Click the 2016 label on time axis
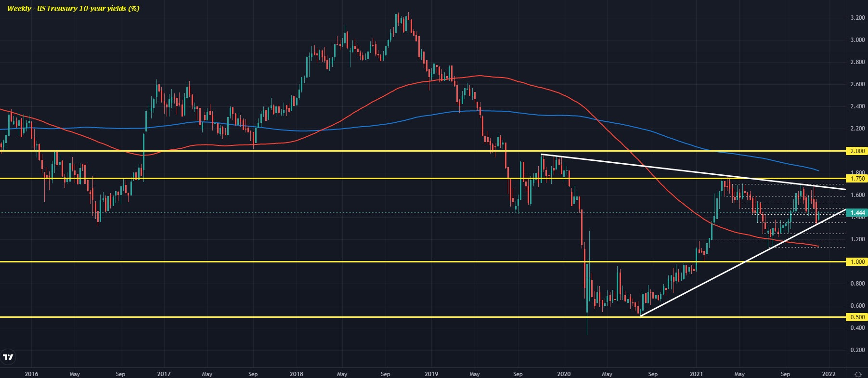The width and height of the screenshot is (868, 378). [x=31, y=374]
